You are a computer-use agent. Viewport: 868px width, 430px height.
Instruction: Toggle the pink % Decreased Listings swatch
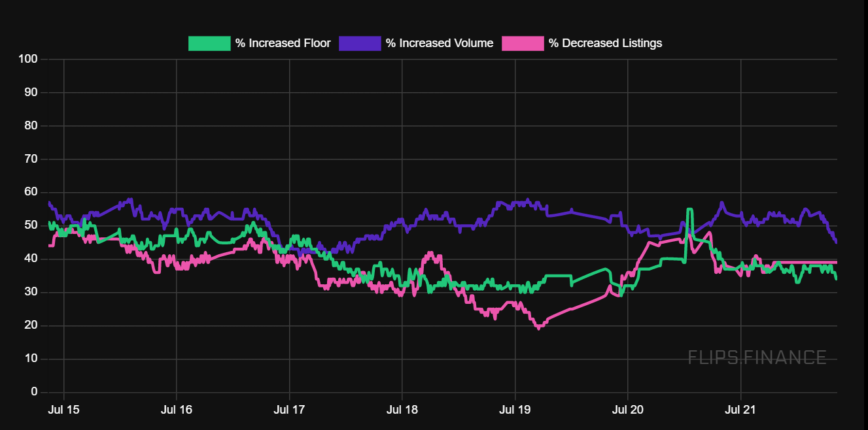(x=523, y=43)
